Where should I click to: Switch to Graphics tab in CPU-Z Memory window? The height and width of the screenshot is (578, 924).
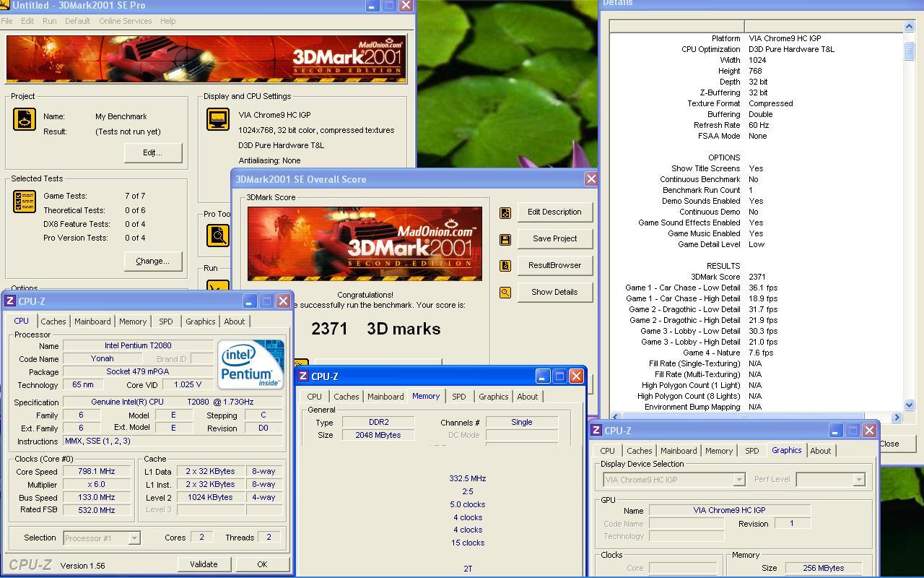[x=494, y=397]
